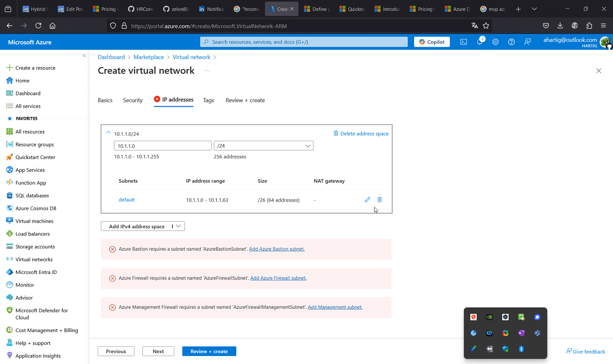Image resolution: width=613 pixels, height=364 pixels.
Task: Open the /24 subnet mask dropdown
Action: pos(308,146)
